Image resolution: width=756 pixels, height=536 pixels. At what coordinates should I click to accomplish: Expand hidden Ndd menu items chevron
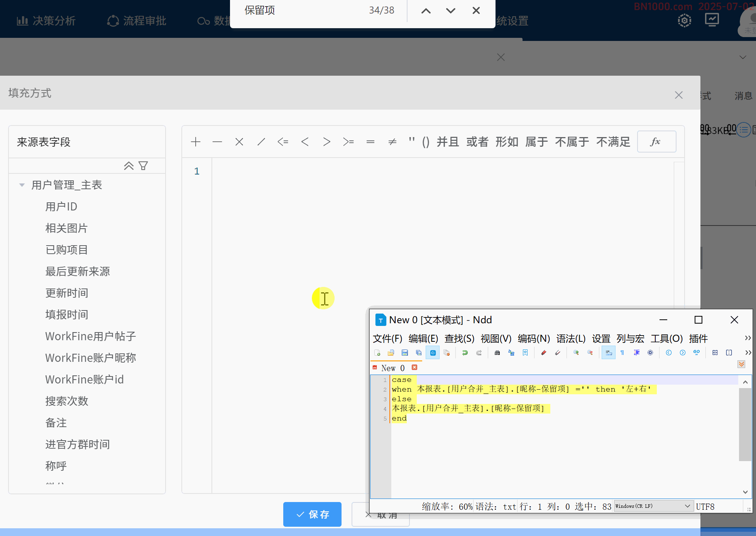point(748,338)
